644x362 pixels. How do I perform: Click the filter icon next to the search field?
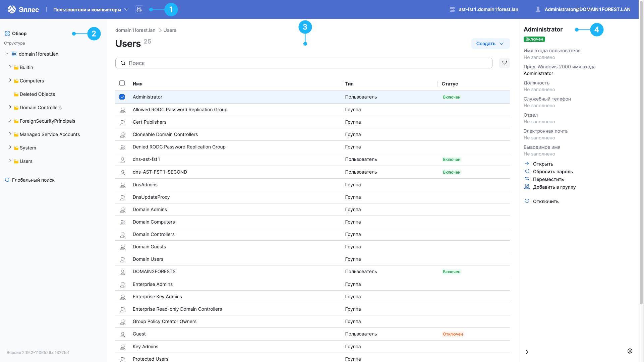[x=504, y=63]
